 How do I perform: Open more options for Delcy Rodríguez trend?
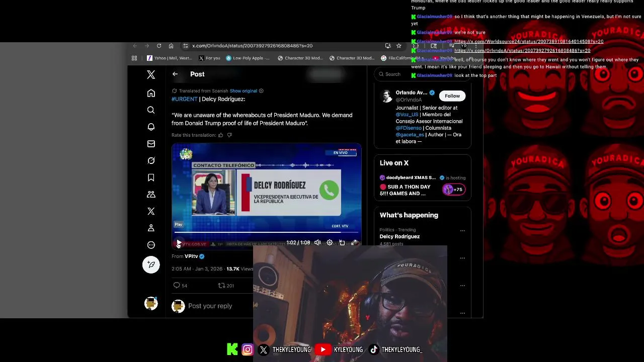click(462, 231)
